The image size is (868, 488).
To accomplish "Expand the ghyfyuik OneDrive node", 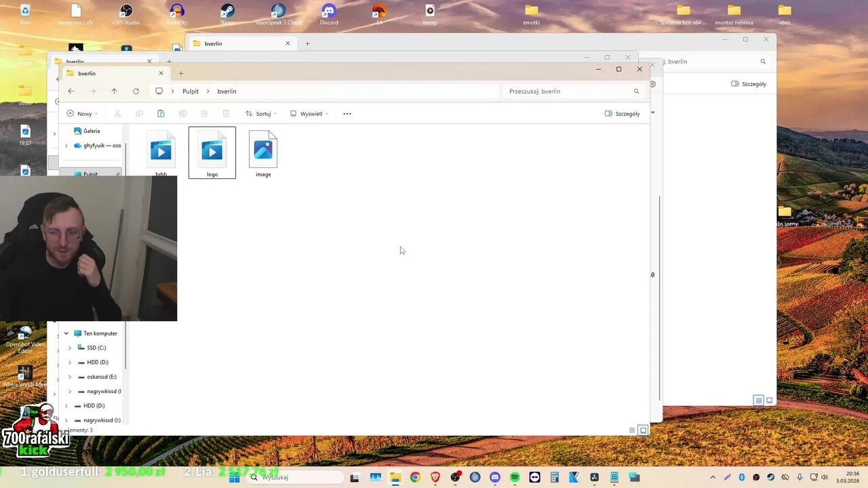I will (x=66, y=146).
